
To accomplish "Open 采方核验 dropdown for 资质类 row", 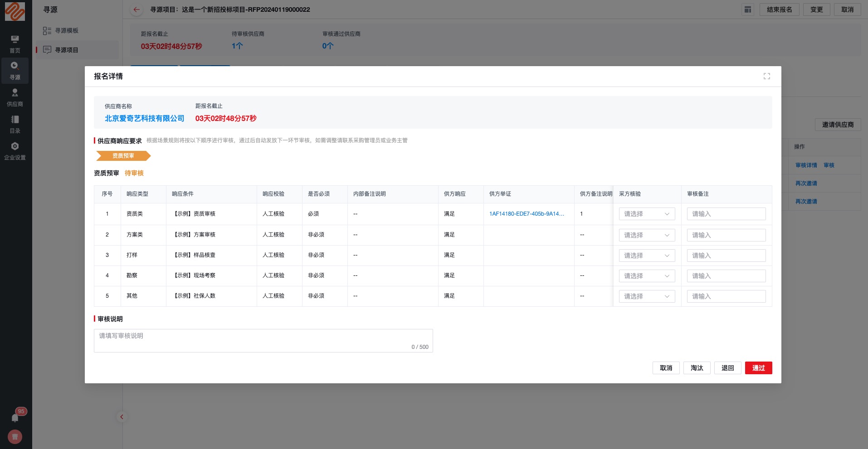I will tap(647, 214).
